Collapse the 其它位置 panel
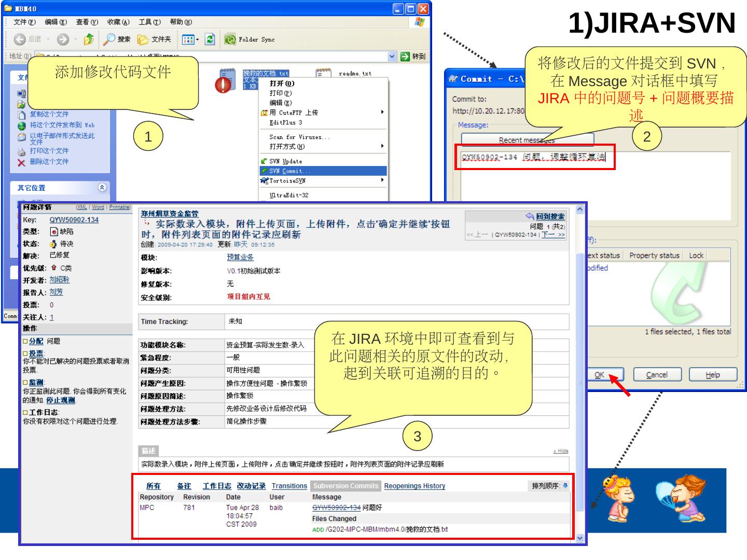Image resolution: width=747 pixels, height=560 pixels. (102, 188)
